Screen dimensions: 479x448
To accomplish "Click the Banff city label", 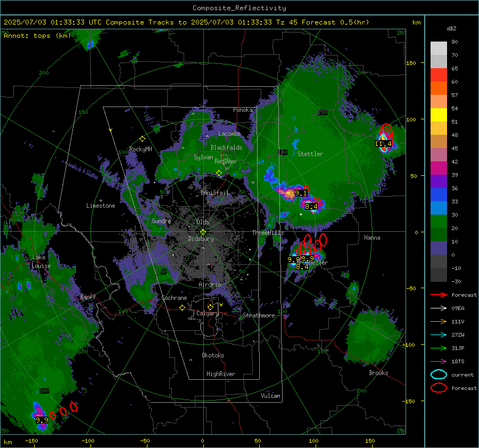I will [88, 297].
